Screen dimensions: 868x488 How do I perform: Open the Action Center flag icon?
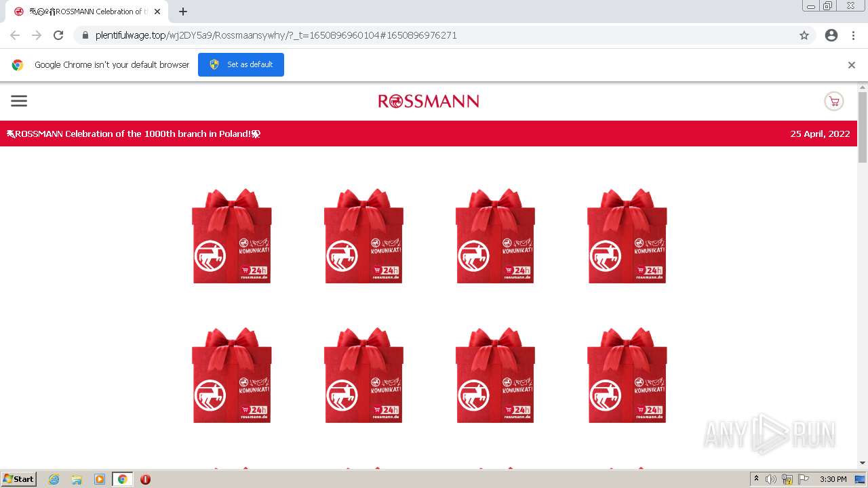click(x=804, y=479)
